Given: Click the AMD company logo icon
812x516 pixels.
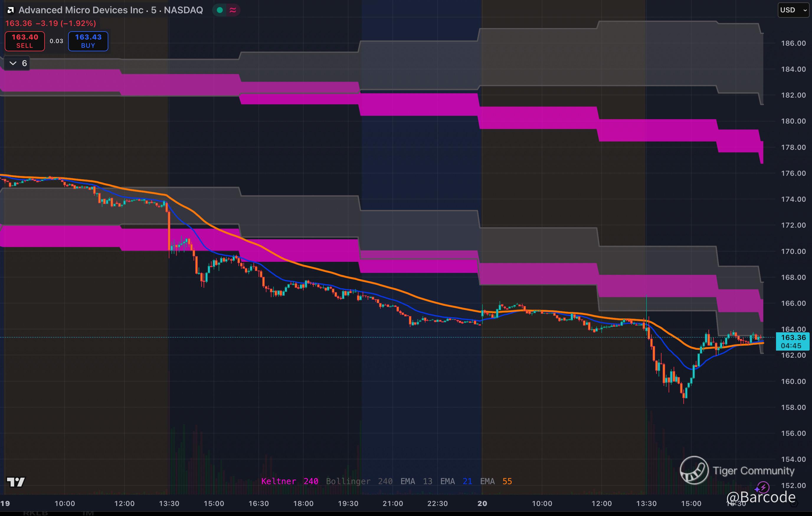Looking at the screenshot, I should point(10,10).
